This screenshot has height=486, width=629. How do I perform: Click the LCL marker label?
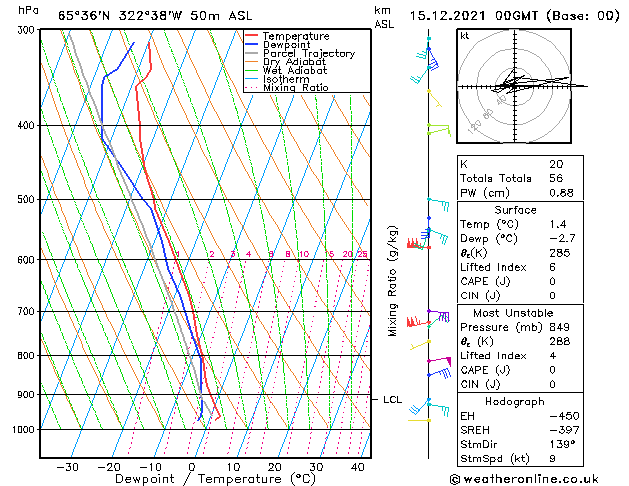point(392,400)
